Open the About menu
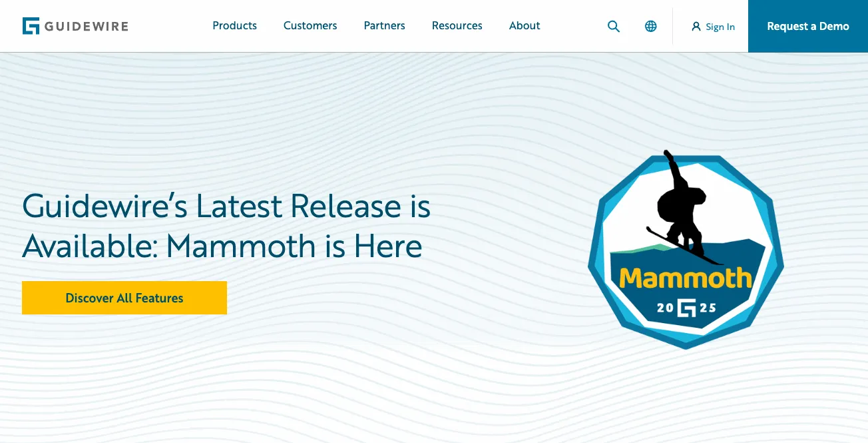868x443 pixels. pos(525,26)
